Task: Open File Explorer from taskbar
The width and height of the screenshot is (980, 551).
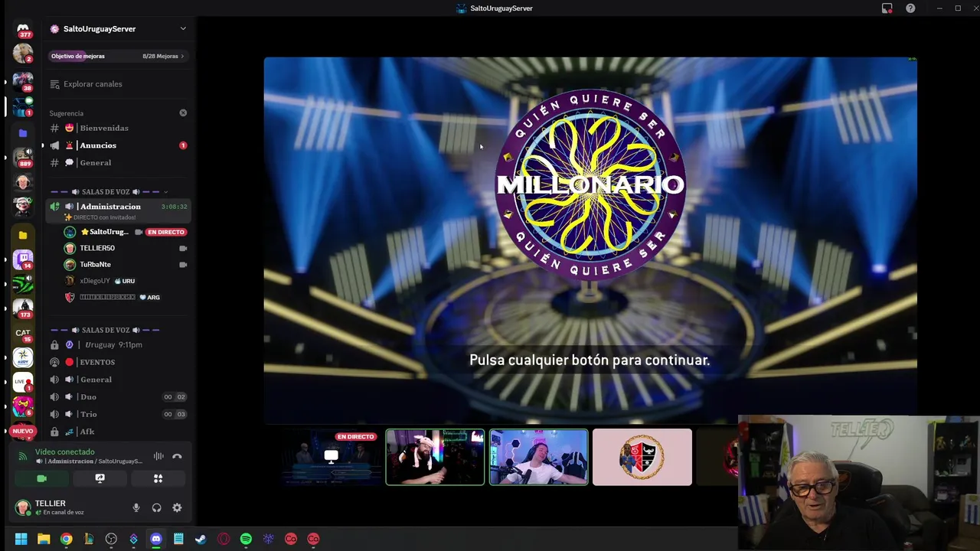Action: tap(44, 539)
